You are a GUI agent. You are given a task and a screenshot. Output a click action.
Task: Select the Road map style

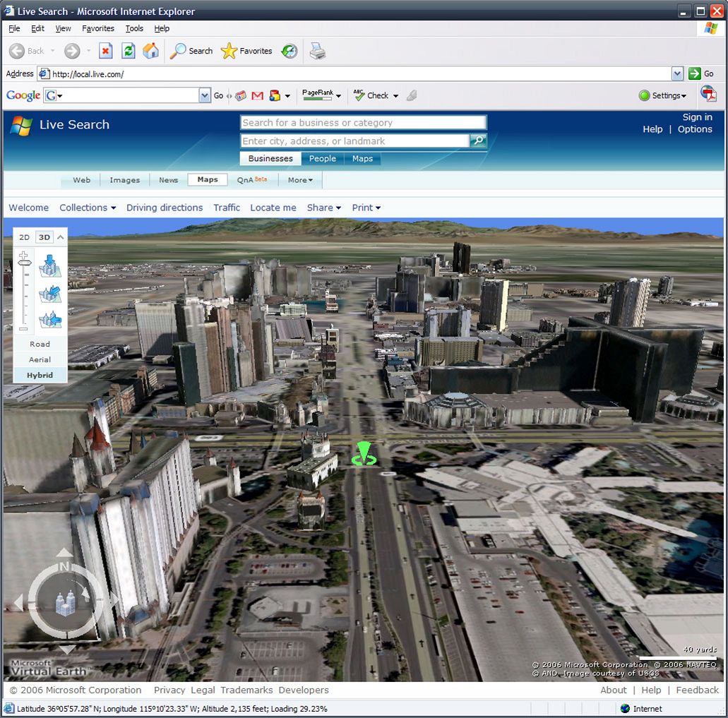pos(40,344)
